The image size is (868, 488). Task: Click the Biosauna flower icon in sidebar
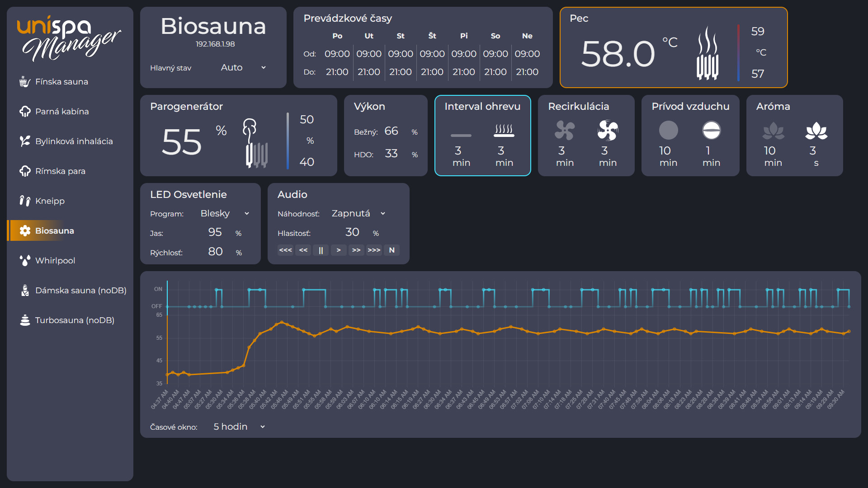click(25, 231)
